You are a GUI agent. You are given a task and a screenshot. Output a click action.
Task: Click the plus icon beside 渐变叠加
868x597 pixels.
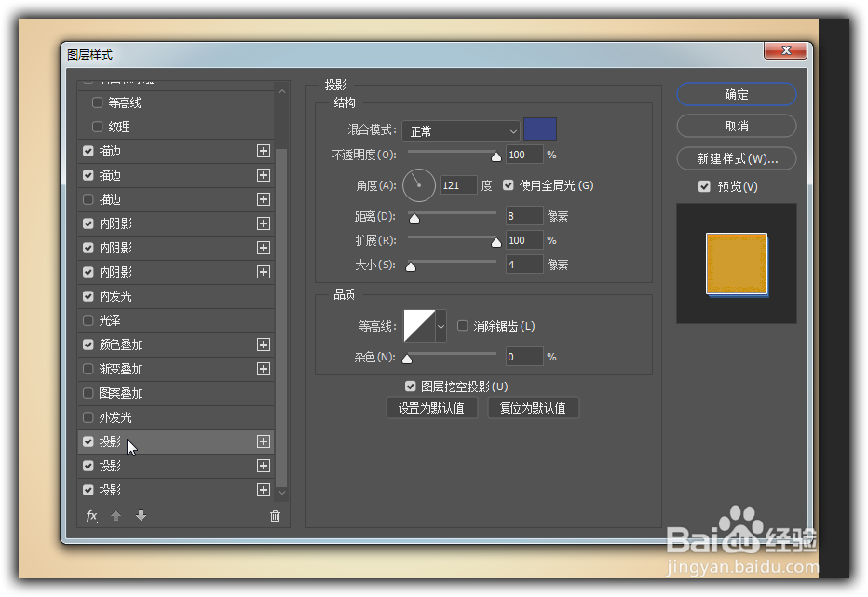pyautogui.click(x=264, y=369)
